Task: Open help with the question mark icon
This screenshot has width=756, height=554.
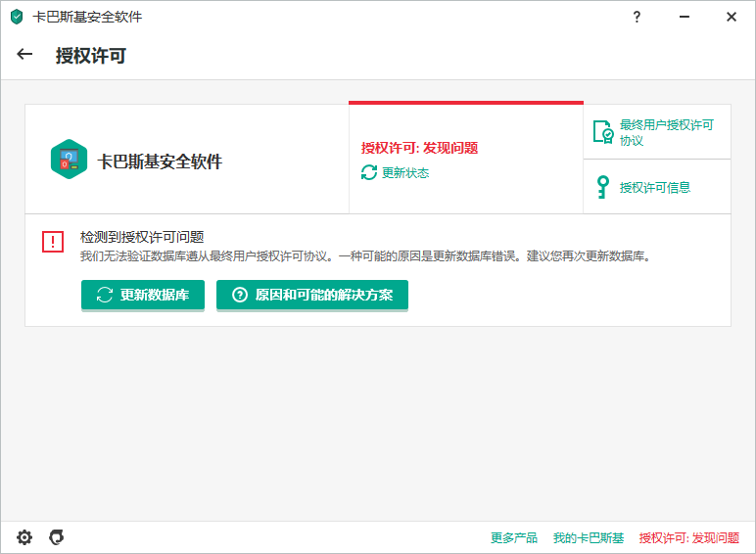Action: tap(637, 17)
